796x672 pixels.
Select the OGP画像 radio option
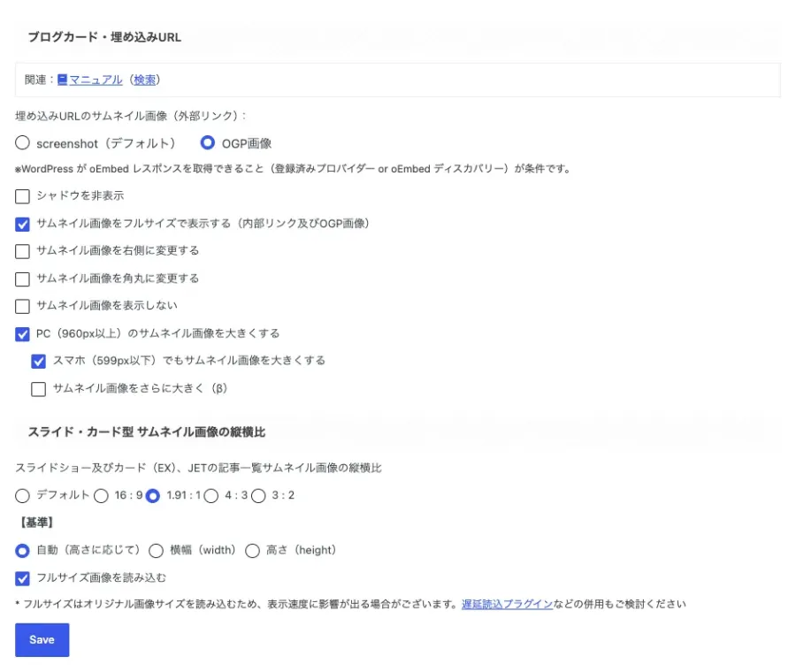point(207,143)
